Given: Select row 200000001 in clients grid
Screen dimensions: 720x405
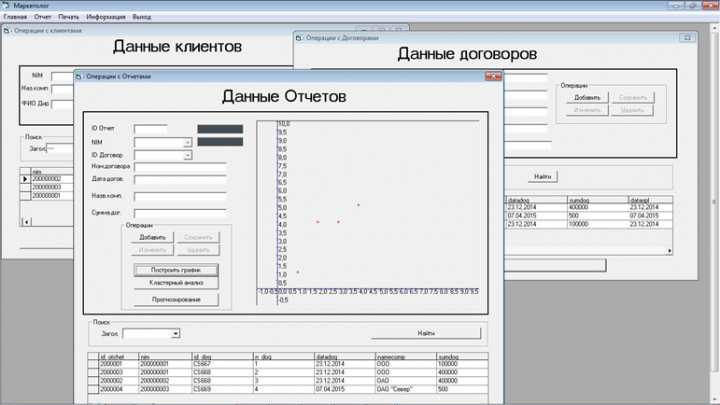Looking at the screenshot, I should 46,196.
